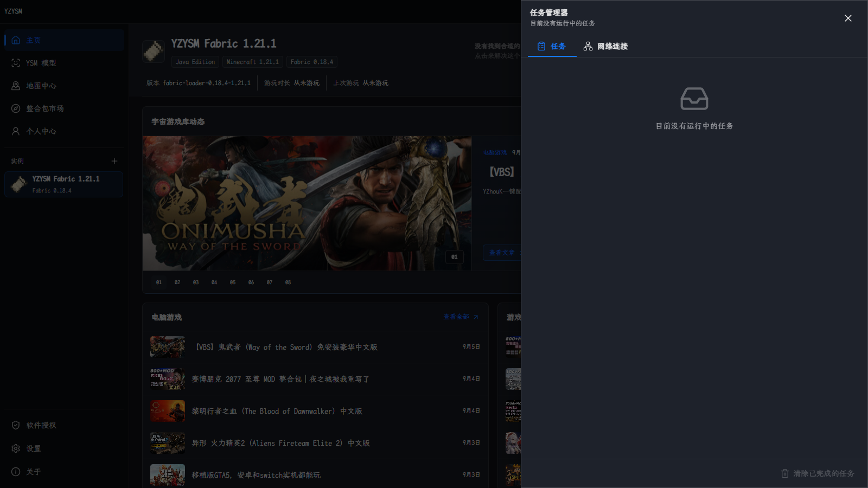Click the Onimusha banner image
Viewport: 868px width, 488px height.
coord(307,203)
